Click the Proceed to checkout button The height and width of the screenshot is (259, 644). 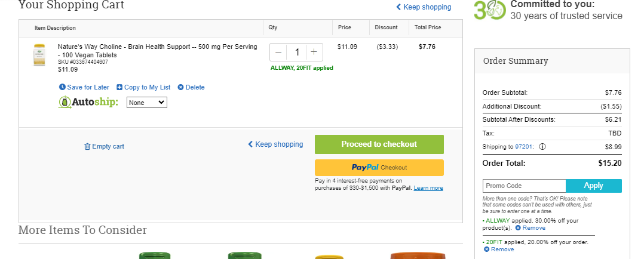pyautogui.click(x=379, y=144)
